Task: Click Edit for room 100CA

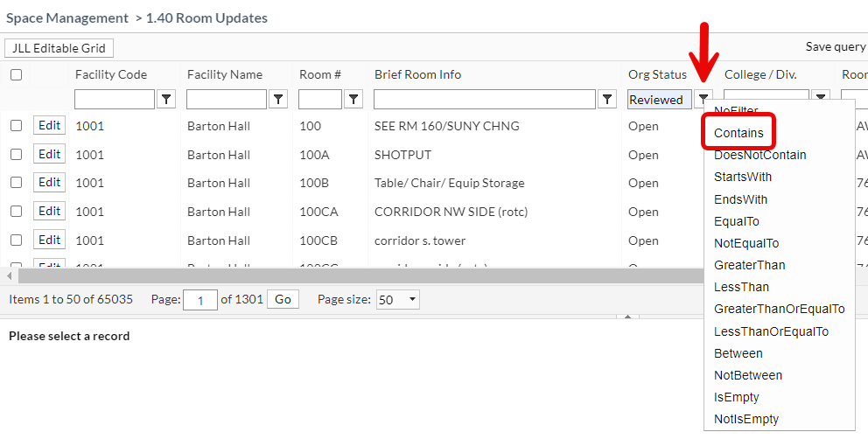Action: (x=49, y=211)
